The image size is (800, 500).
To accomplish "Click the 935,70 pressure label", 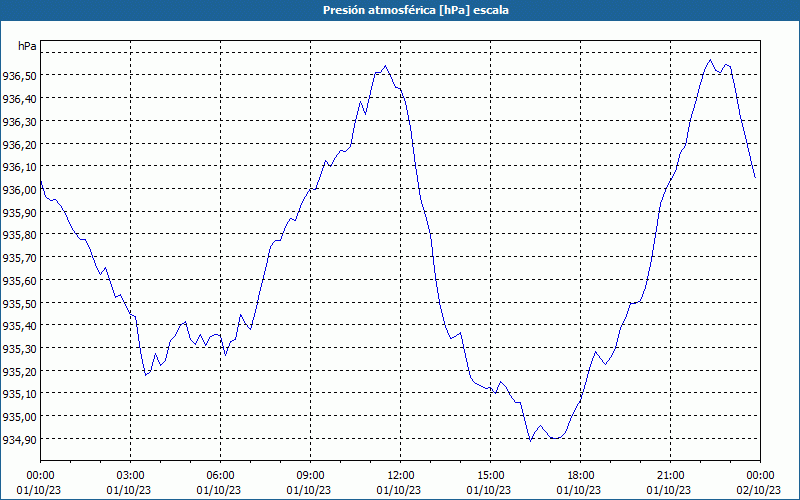I will click(19, 258).
